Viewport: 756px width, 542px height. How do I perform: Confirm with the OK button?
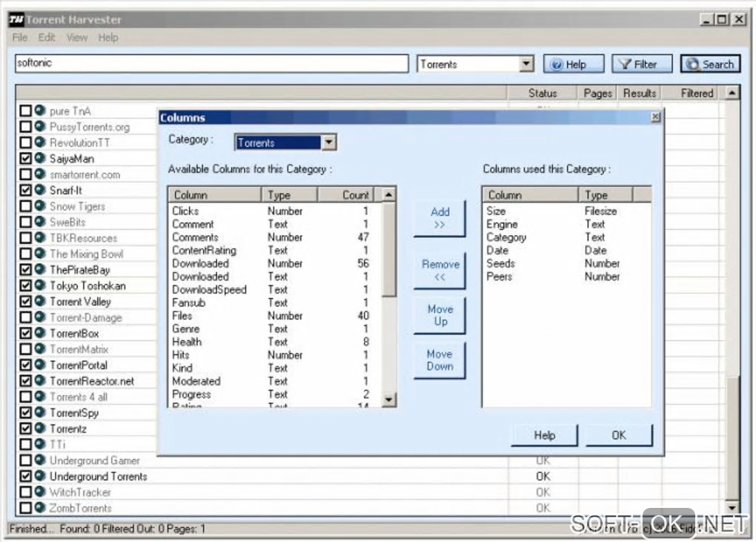[x=619, y=435]
